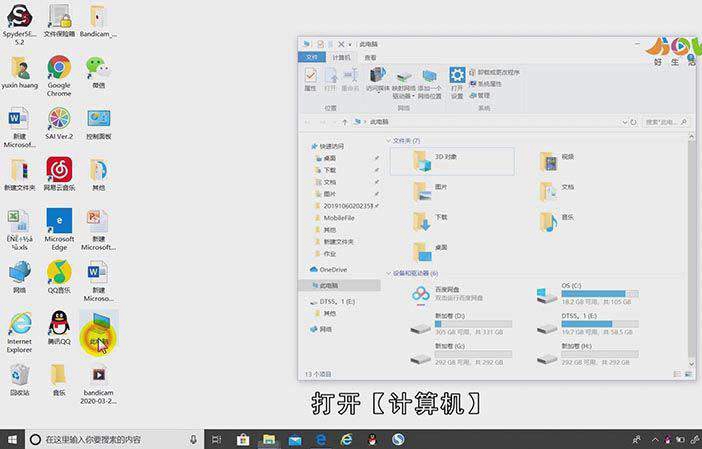Viewport: 702px width, 449px height.
Task: Open the address bar history dropdown
Action: point(624,122)
